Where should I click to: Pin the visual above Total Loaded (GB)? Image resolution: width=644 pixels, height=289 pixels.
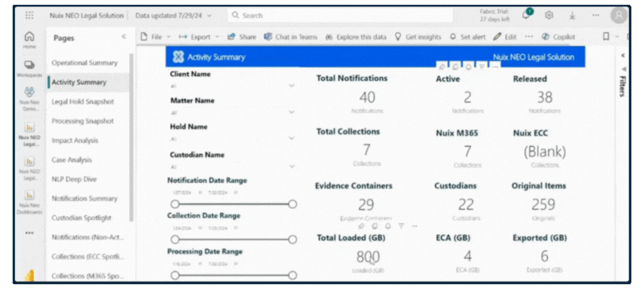[x=361, y=226]
